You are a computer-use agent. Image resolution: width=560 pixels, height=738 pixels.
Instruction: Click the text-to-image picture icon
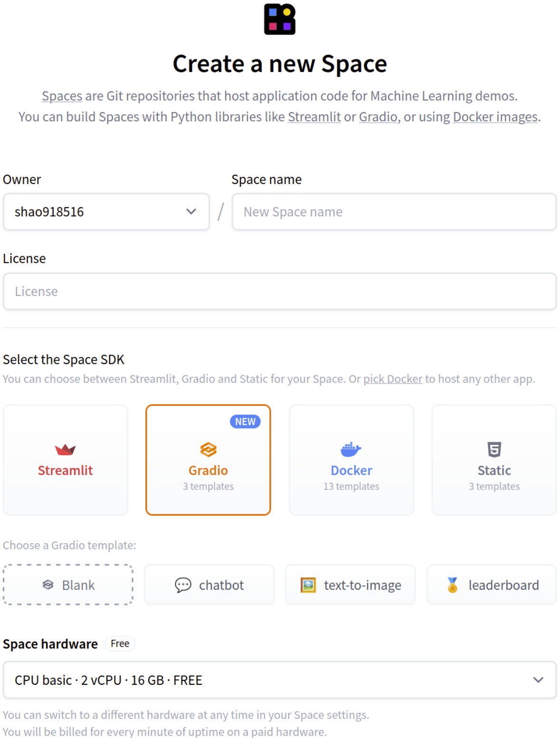[x=308, y=585]
